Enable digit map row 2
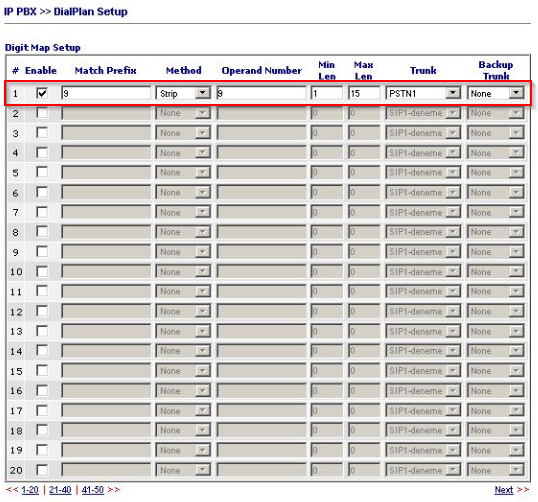This screenshot has width=538, height=502. (42, 113)
